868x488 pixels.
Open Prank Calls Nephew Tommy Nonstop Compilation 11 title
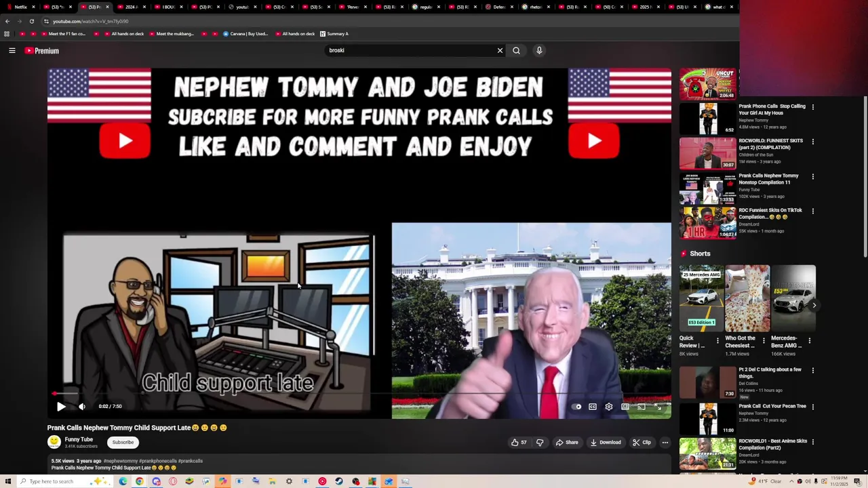click(x=768, y=179)
